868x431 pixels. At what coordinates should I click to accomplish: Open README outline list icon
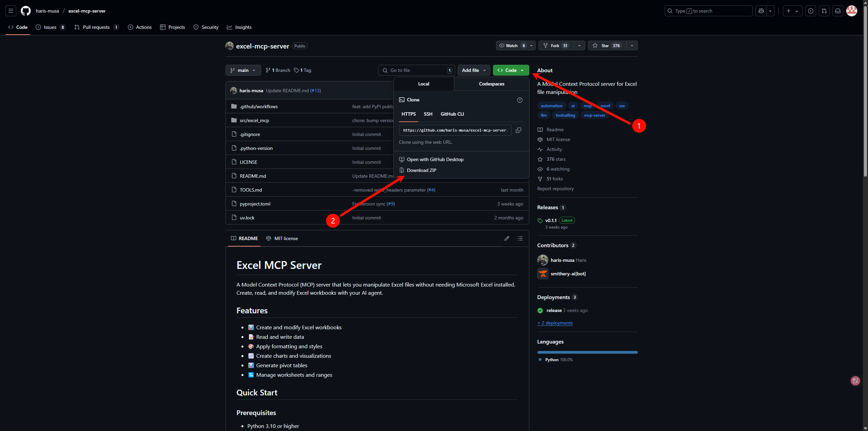[520, 238]
